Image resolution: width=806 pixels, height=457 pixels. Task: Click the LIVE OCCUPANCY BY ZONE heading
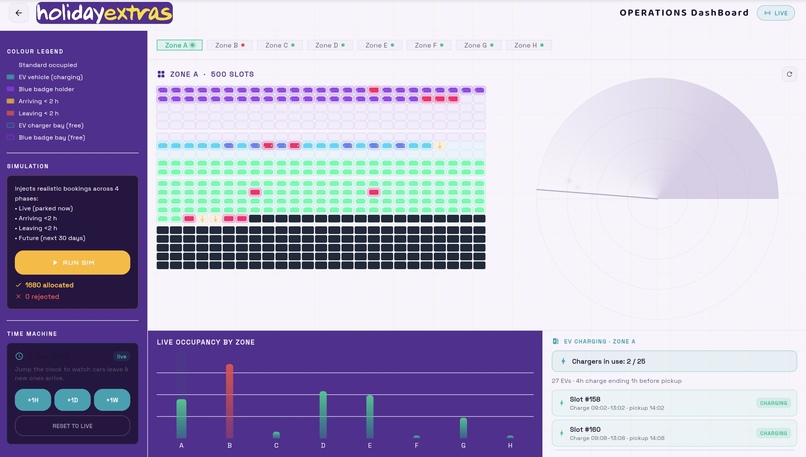[206, 342]
